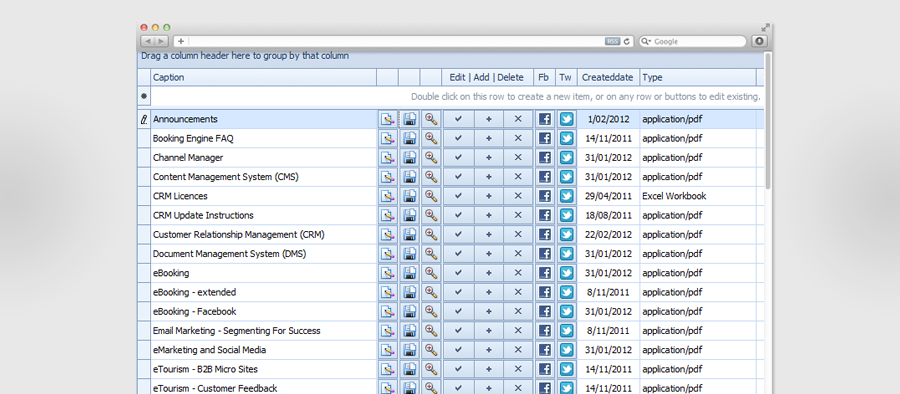Sort by the Createddate column header
Image resolution: width=900 pixels, height=394 pixels.
click(x=608, y=78)
